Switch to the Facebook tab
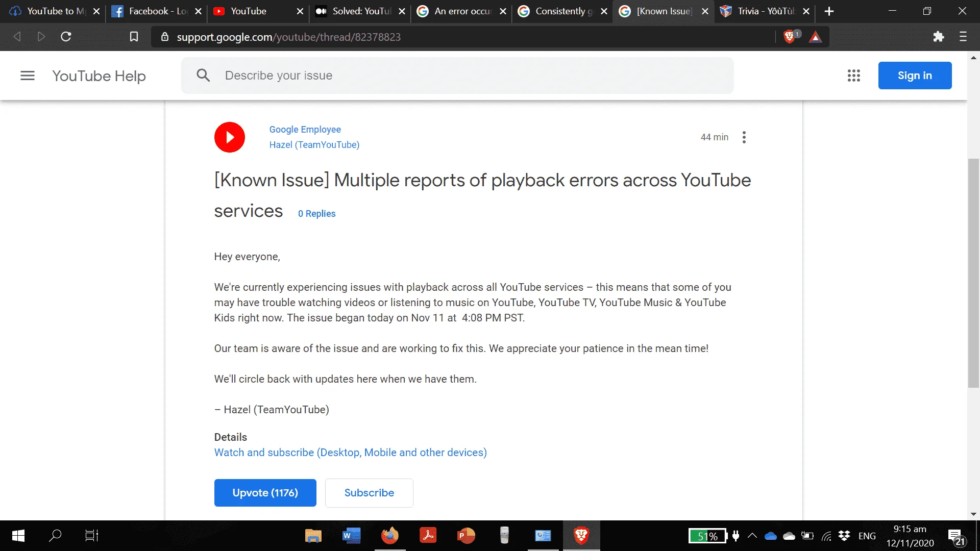Image resolution: width=980 pixels, height=551 pixels. tap(156, 11)
